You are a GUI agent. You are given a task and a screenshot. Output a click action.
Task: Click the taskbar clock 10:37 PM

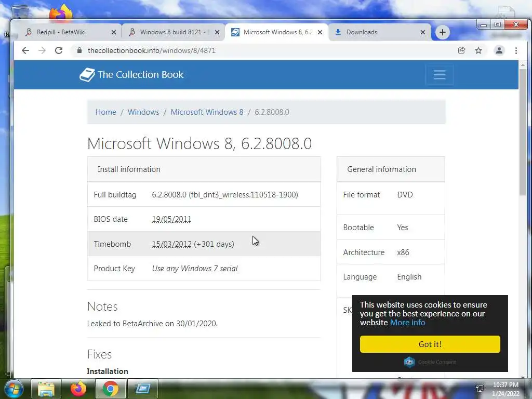[x=506, y=385]
